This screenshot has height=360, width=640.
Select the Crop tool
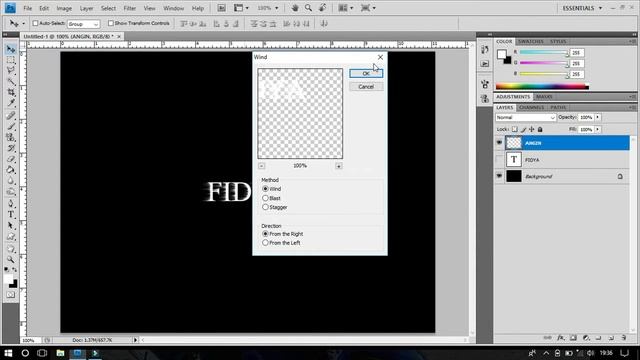pyautogui.click(x=11, y=93)
